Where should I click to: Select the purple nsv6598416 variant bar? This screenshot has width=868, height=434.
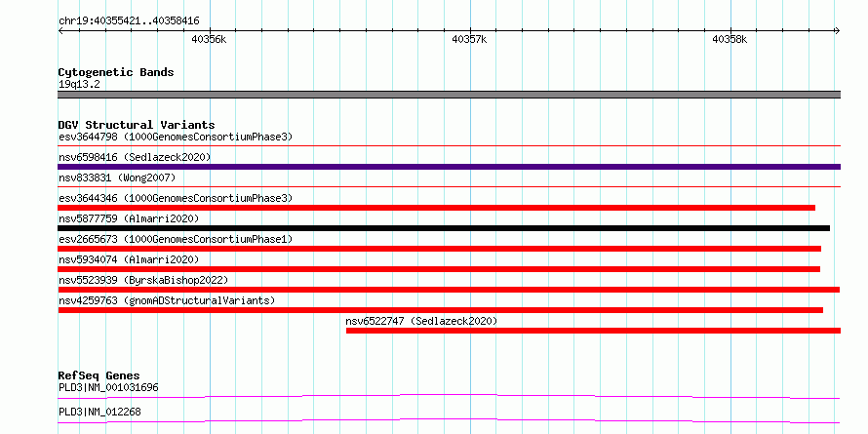pos(450,167)
